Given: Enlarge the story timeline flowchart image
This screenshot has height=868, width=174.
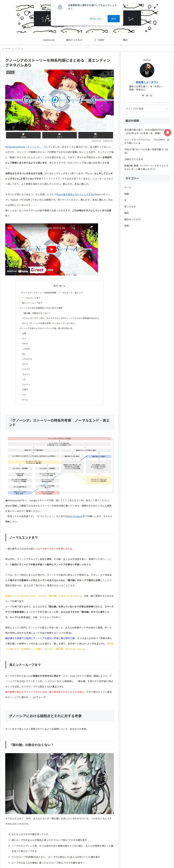Looking at the screenshot, I should [59, 466].
